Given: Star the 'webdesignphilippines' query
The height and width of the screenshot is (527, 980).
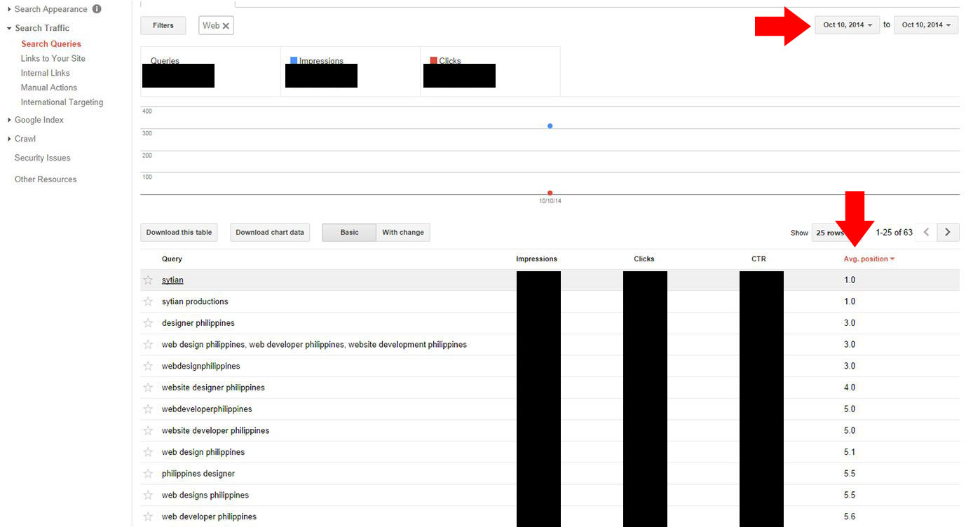Looking at the screenshot, I should 148,367.
